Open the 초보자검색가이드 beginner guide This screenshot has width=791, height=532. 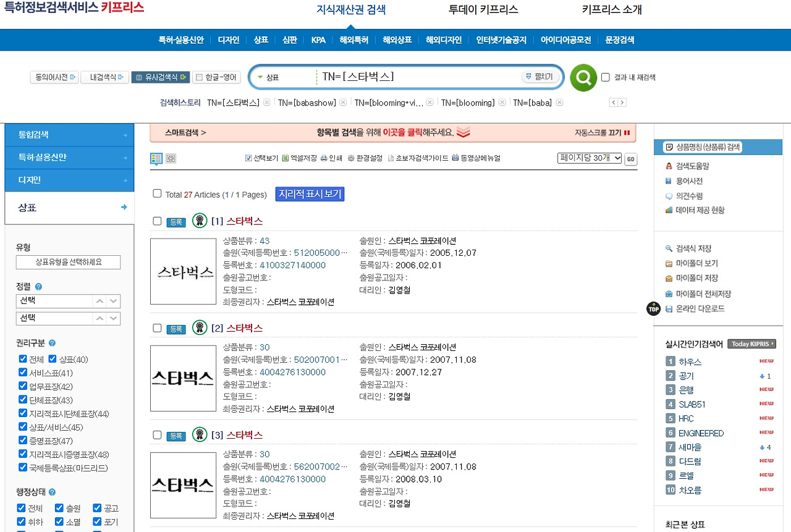[418, 158]
